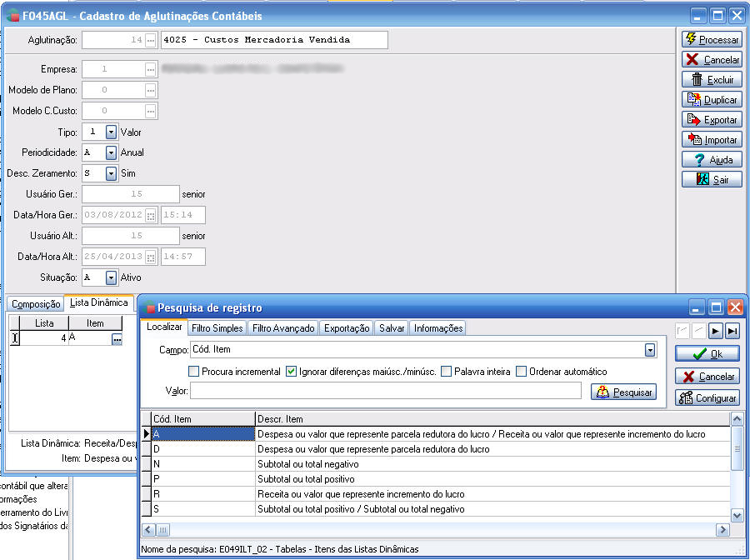Select row R Receita ou valor
The height and width of the screenshot is (560, 750).
point(436,494)
